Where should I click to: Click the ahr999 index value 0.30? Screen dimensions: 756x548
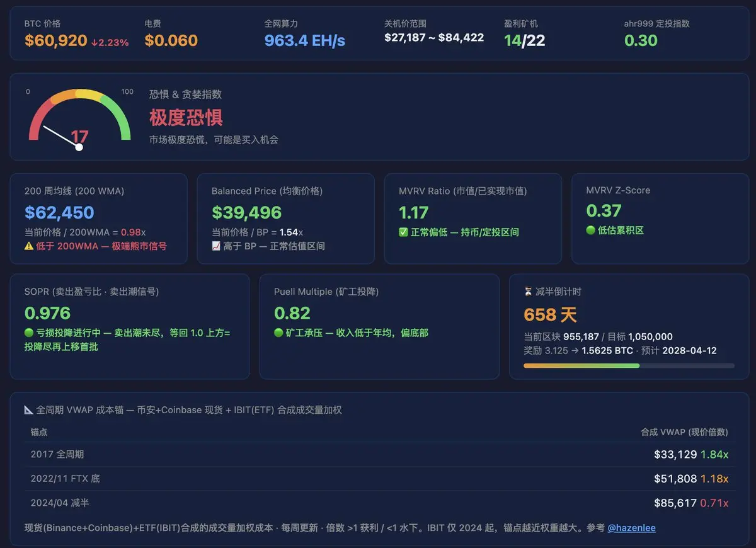(641, 41)
